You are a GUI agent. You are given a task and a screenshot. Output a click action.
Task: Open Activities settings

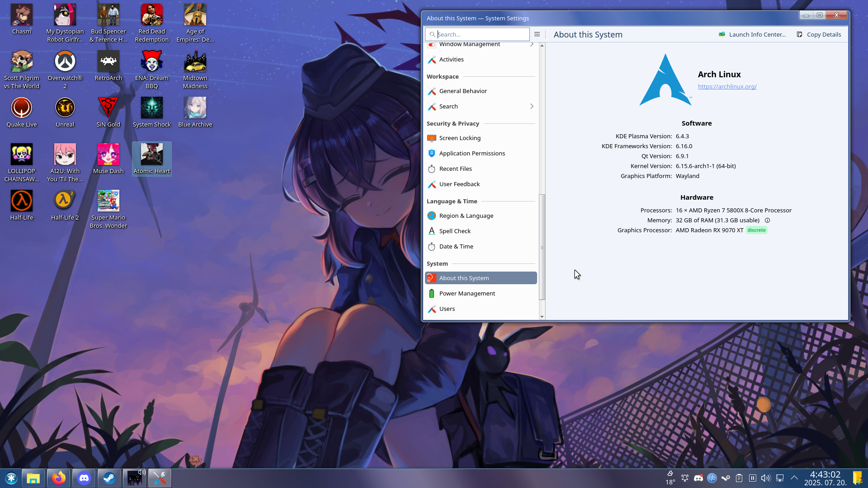tap(481, 59)
